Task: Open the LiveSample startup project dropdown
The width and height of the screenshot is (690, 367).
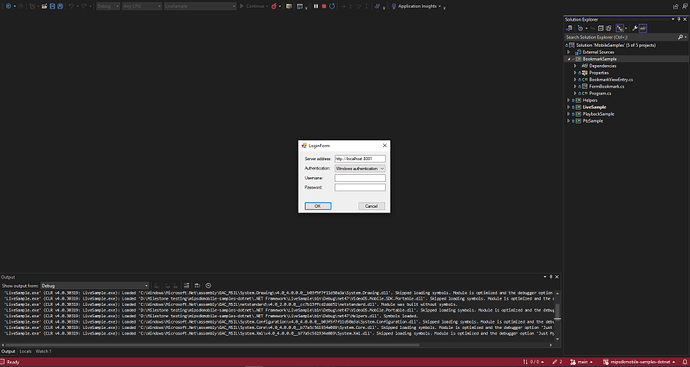Action: point(200,6)
